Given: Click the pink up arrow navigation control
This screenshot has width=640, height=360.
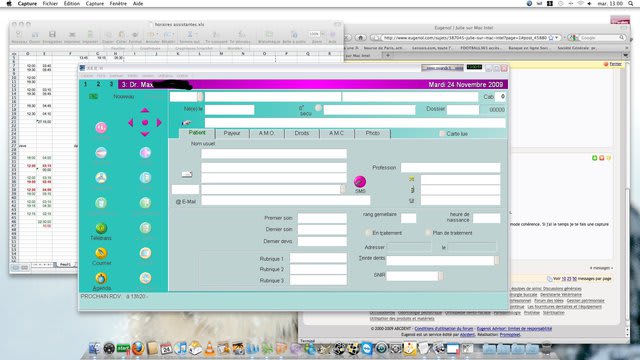Looking at the screenshot, I should point(145,110).
